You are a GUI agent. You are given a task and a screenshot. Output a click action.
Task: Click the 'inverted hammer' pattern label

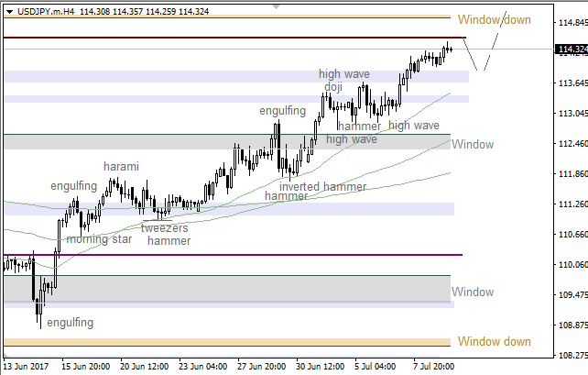(x=322, y=186)
